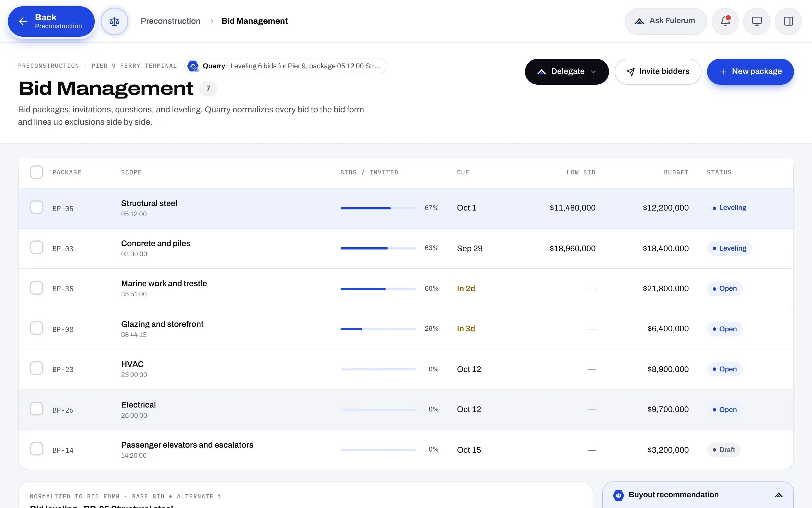Check the BP-14 elevators row

(x=37, y=449)
